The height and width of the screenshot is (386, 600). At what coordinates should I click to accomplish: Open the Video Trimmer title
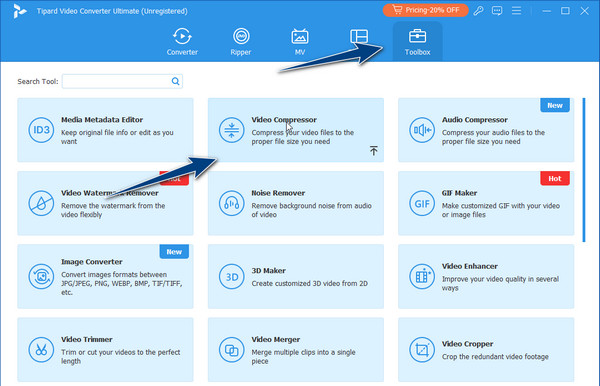[x=86, y=340]
